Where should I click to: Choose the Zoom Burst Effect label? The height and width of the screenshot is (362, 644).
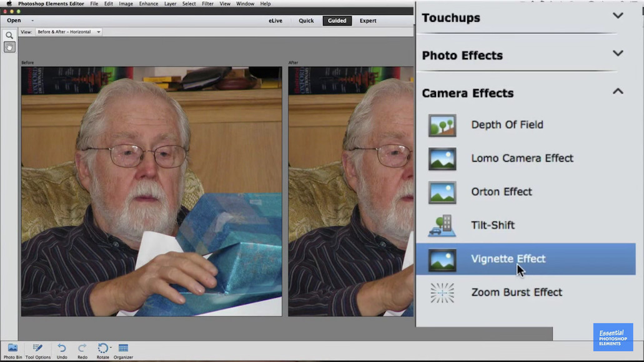pos(517,292)
